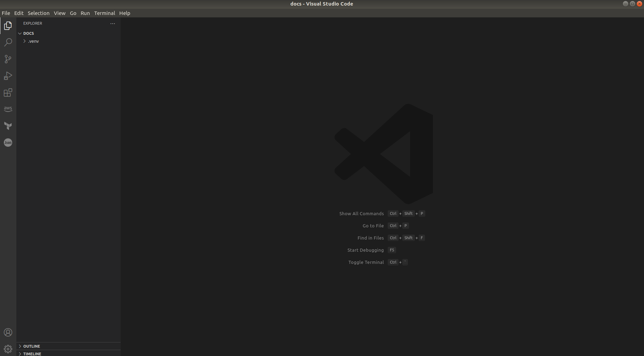Open the Explorer view in activity bar
This screenshot has width=644, height=356.
(8, 26)
